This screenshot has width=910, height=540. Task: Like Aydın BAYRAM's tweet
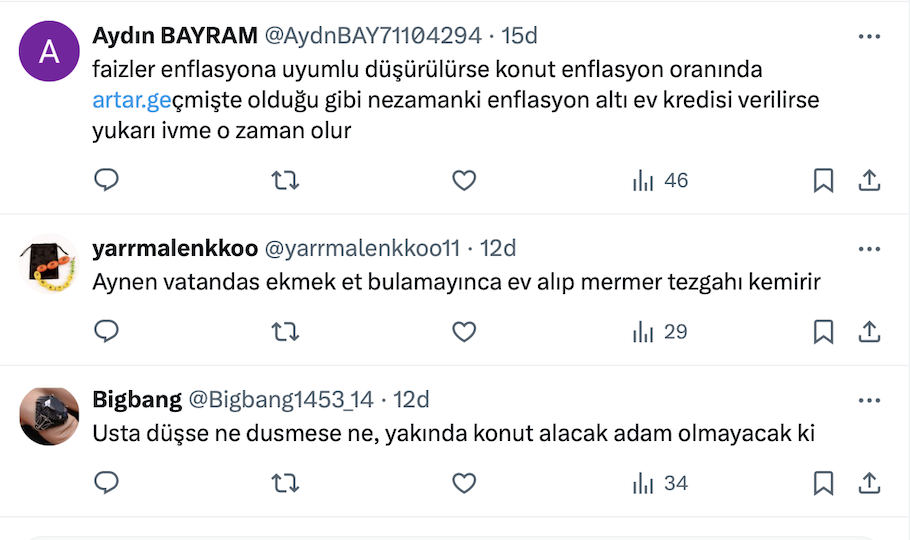(x=463, y=180)
